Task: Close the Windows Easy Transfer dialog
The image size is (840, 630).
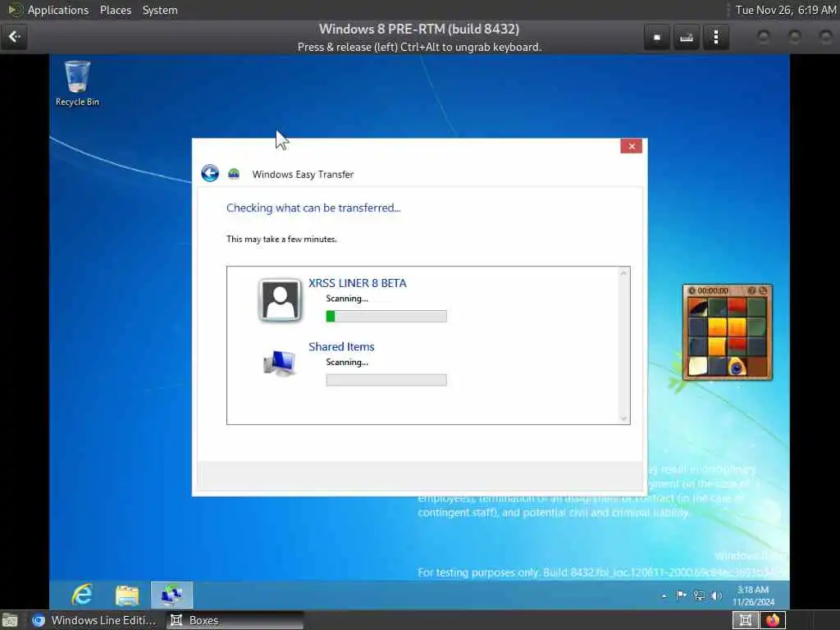Action: 631,146
